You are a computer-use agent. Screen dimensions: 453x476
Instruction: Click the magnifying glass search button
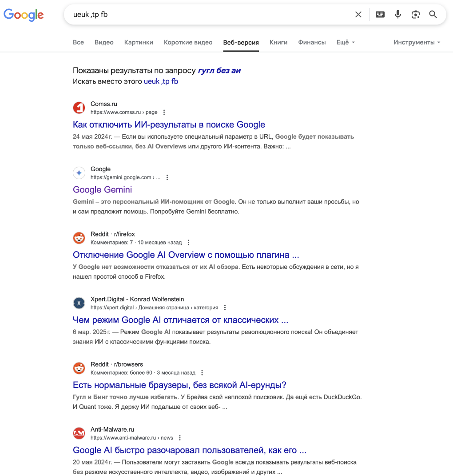pos(433,15)
